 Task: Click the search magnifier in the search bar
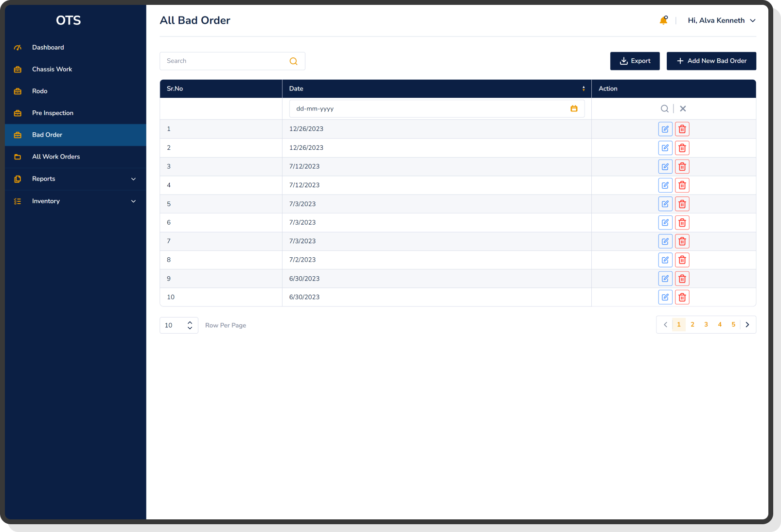pos(293,61)
